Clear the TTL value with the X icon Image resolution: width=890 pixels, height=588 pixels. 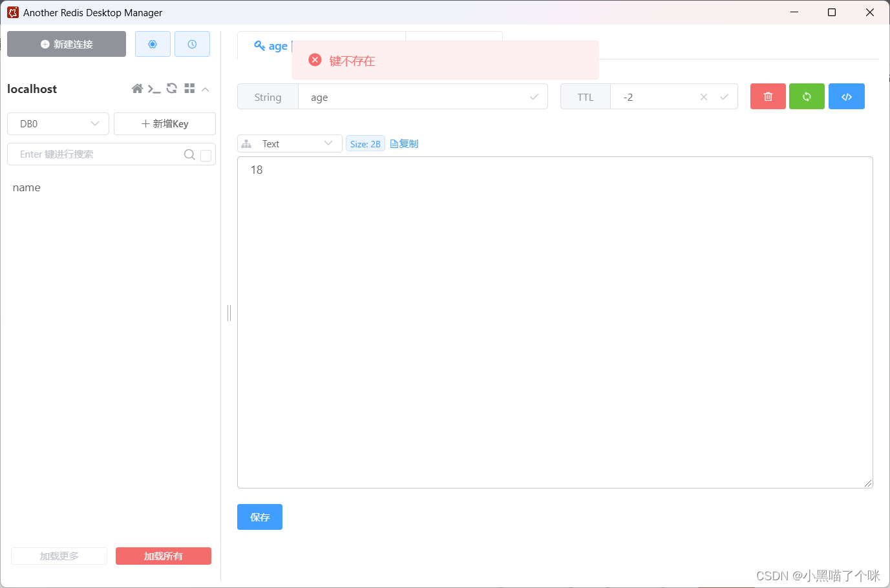(x=704, y=96)
